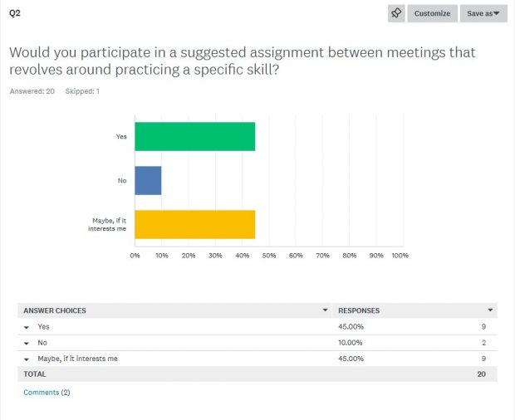Click the Responses column header

[359, 310]
